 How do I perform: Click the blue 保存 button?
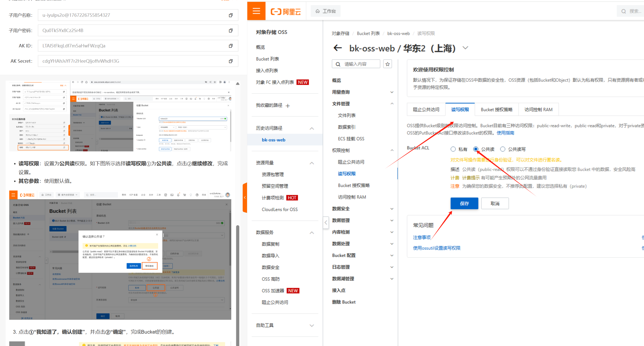coord(464,204)
